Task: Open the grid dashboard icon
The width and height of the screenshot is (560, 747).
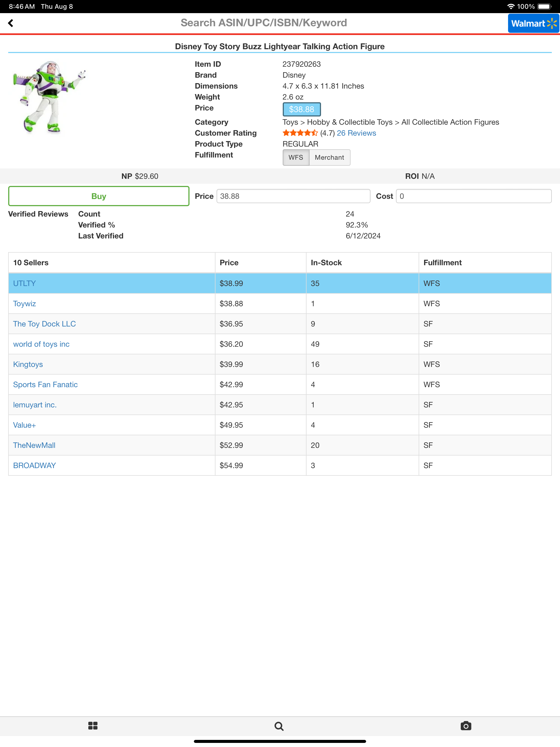Action: [93, 726]
